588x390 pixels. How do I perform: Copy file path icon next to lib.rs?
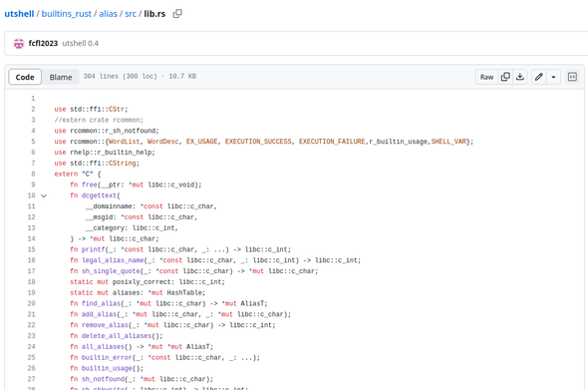177,14
